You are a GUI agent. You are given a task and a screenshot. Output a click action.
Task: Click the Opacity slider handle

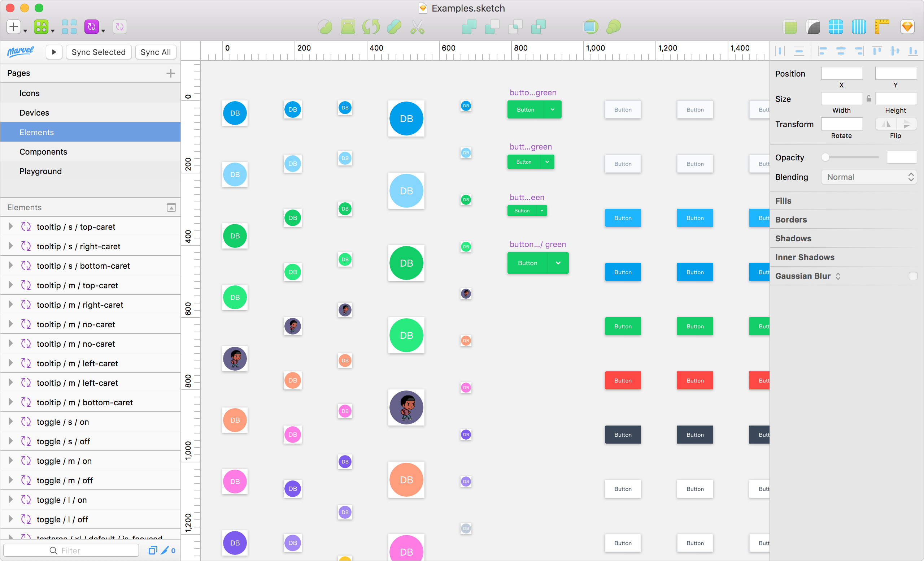point(825,157)
